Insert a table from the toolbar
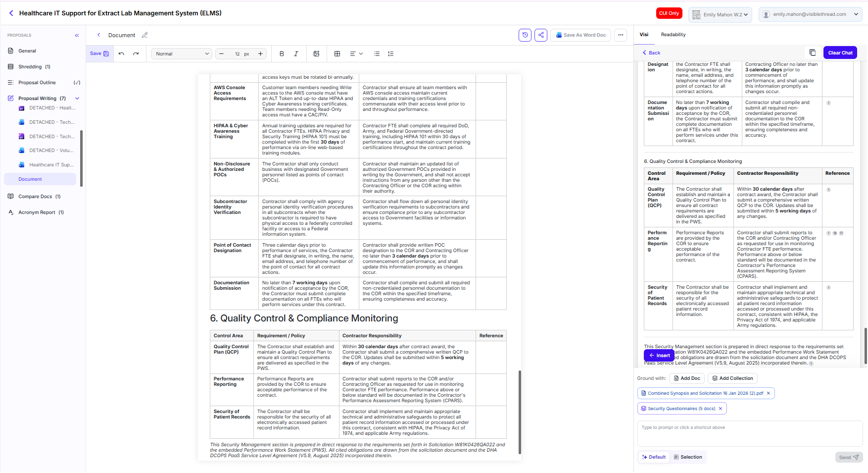Screen dimensions: 868x473 coord(337,54)
